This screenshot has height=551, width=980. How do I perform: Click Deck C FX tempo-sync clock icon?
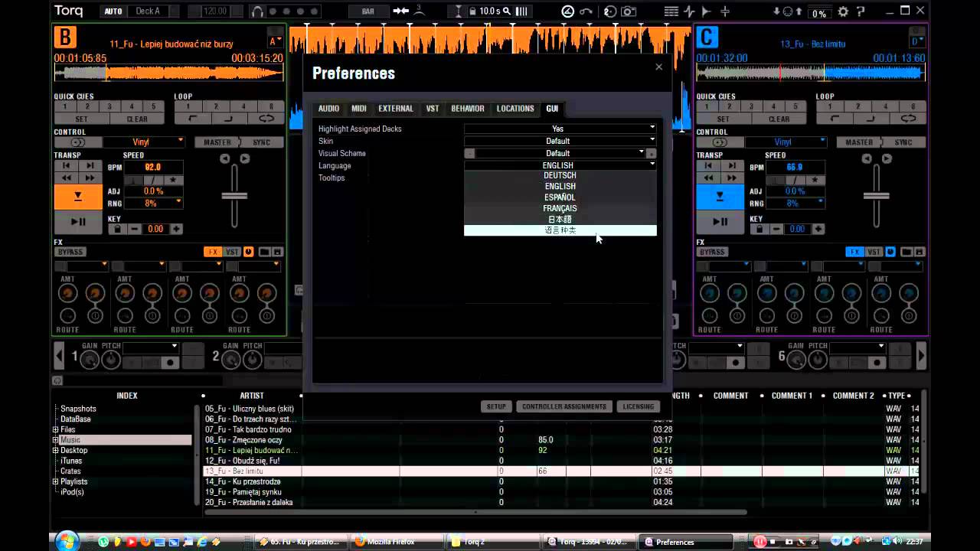(890, 252)
